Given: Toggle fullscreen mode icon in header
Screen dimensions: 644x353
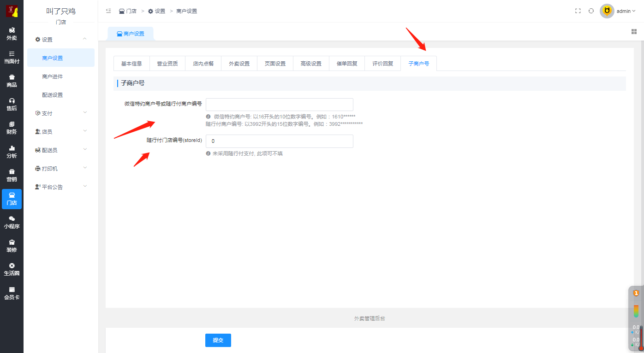Looking at the screenshot, I should point(578,11).
